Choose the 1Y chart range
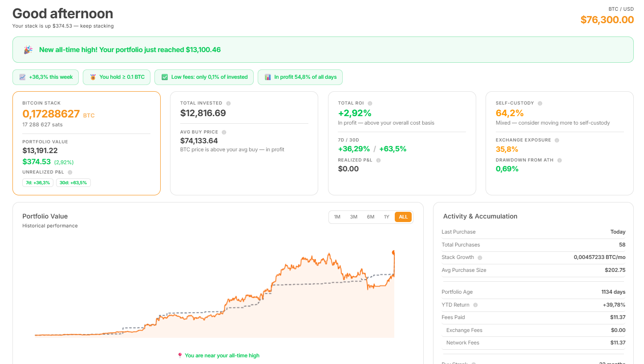The width and height of the screenshot is (644, 364). point(387,217)
